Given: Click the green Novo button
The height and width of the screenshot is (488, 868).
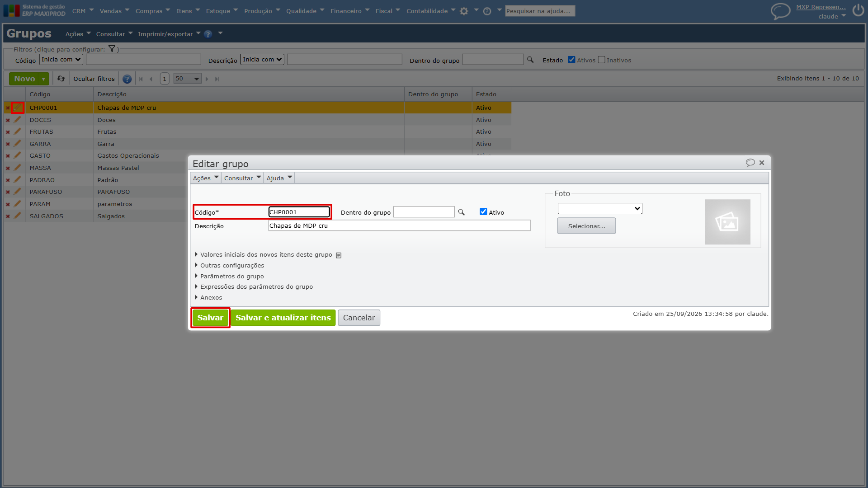Looking at the screenshot, I should click(24, 79).
